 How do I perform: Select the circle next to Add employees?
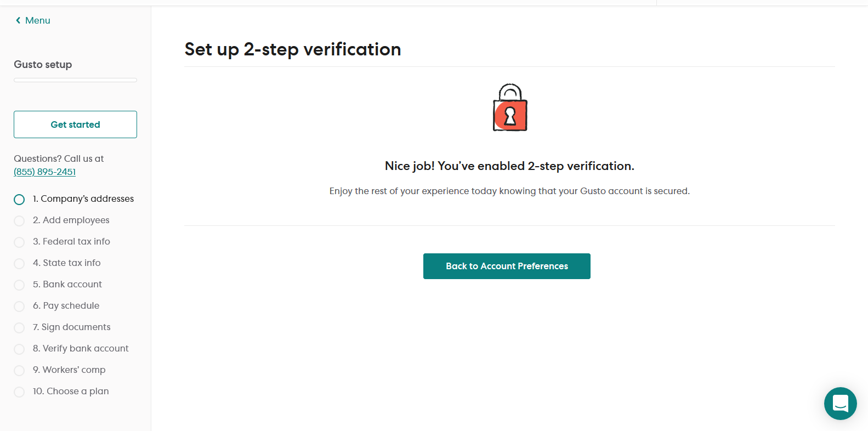tap(19, 221)
